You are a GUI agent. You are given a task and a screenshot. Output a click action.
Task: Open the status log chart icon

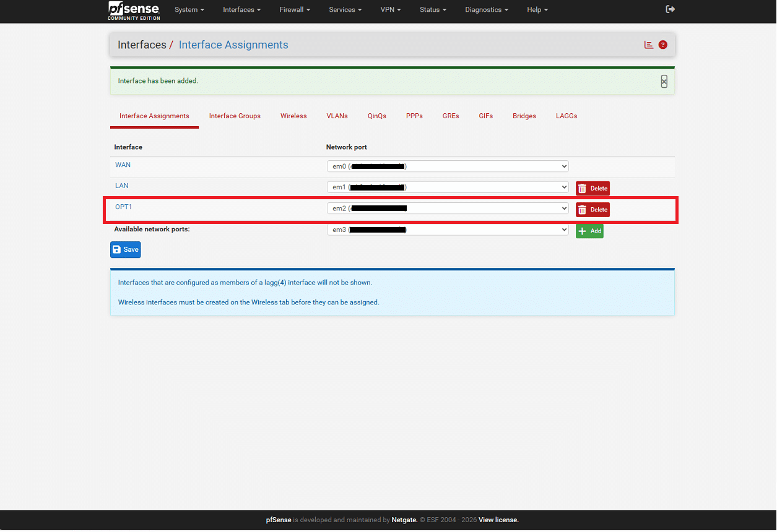click(649, 45)
